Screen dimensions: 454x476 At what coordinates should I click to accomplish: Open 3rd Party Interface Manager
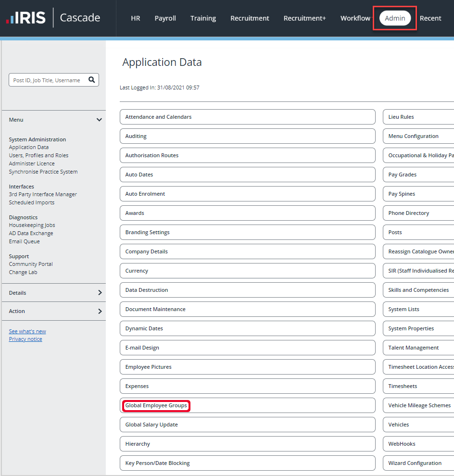tap(43, 194)
